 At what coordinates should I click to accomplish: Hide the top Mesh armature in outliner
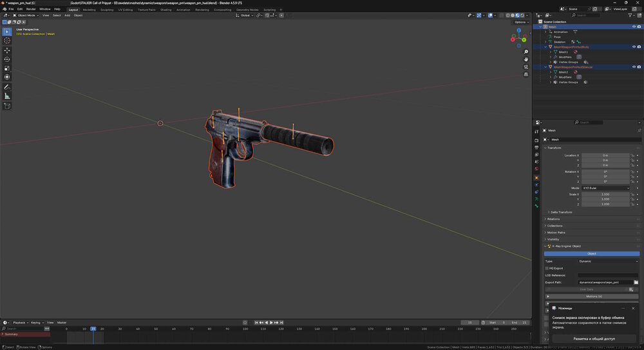(x=634, y=26)
